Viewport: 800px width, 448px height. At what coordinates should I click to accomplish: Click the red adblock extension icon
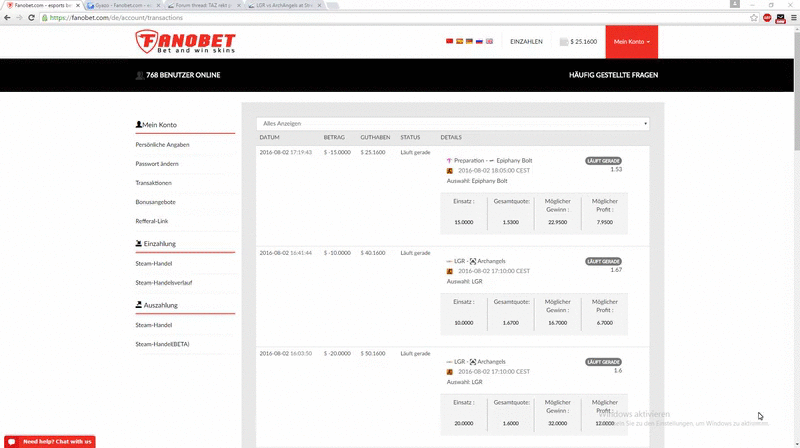[767, 17]
